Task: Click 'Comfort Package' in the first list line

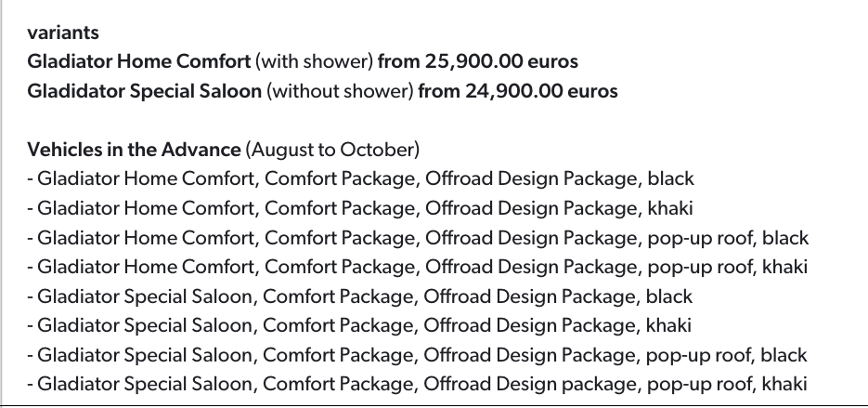Action: 340,178
